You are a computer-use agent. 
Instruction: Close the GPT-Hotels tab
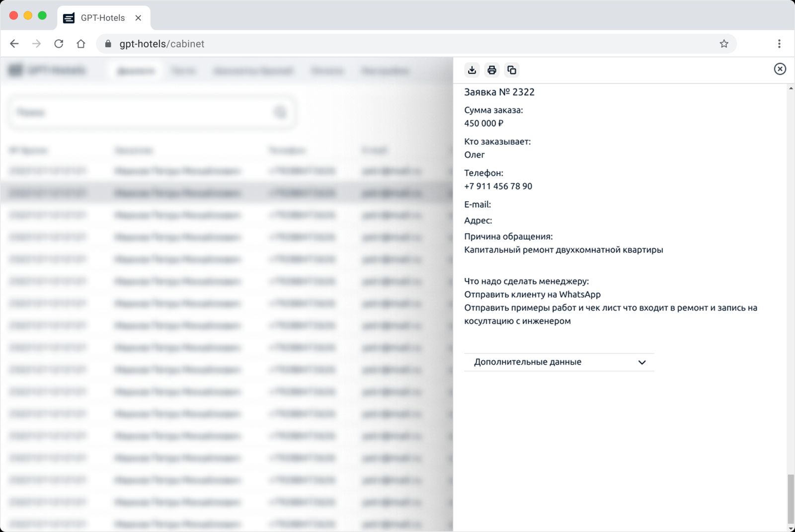click(138, 18)
